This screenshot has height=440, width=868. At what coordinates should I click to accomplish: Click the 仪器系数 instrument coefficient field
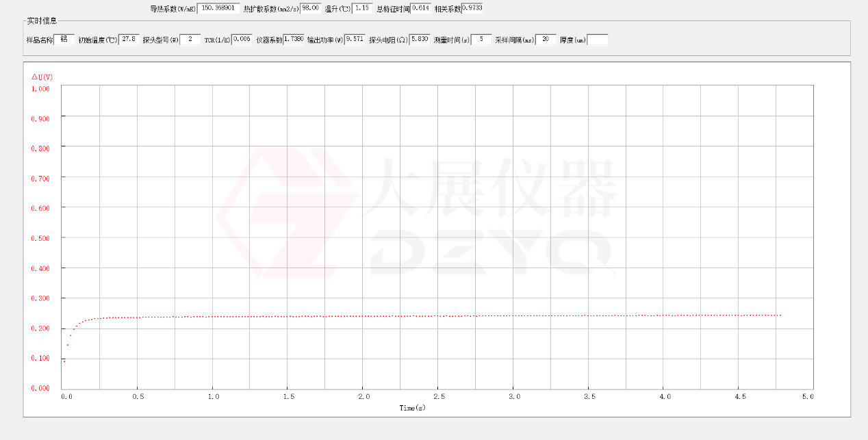(293, 39)
